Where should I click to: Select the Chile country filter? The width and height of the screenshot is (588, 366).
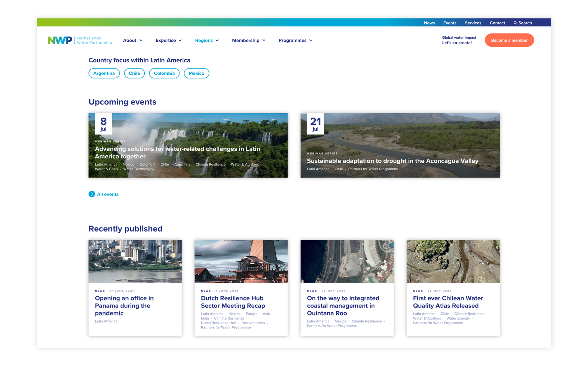134,73
